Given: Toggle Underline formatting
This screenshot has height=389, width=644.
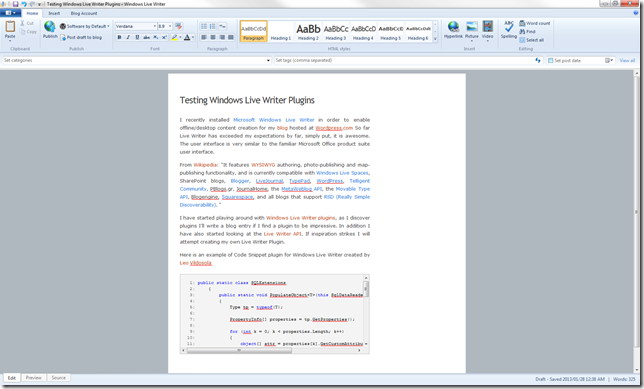Looking at the screenshot, I should (137, 37).
